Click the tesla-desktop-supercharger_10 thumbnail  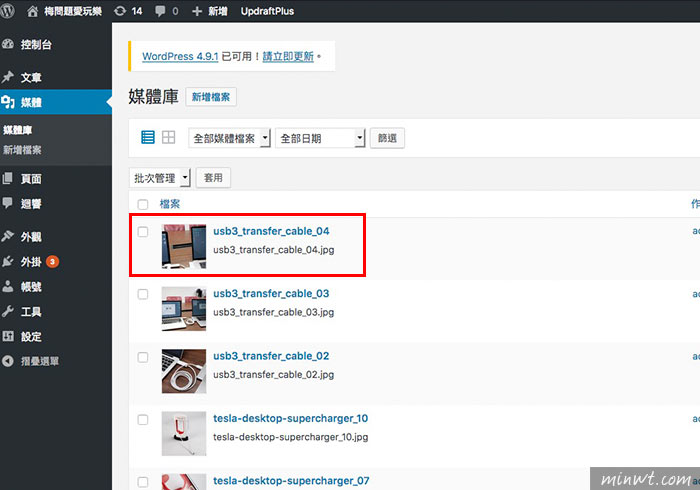pos(184,434)
